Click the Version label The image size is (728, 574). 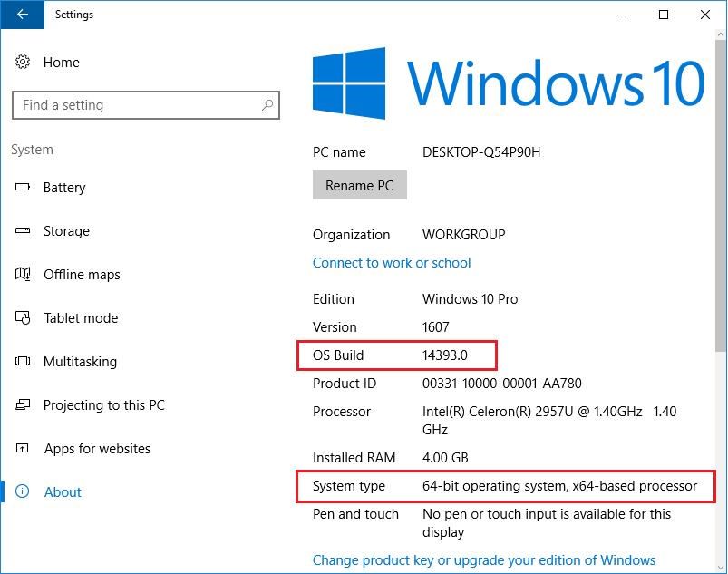tap(335, 327)
